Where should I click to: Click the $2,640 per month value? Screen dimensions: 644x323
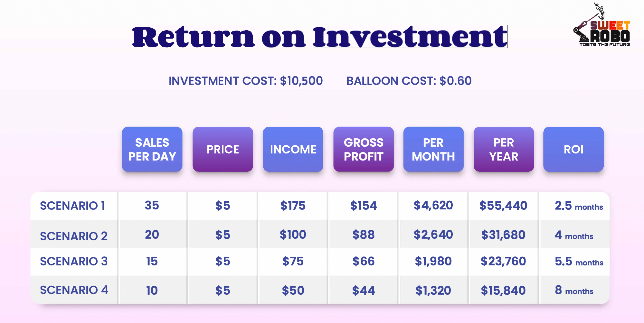(433, 235)
